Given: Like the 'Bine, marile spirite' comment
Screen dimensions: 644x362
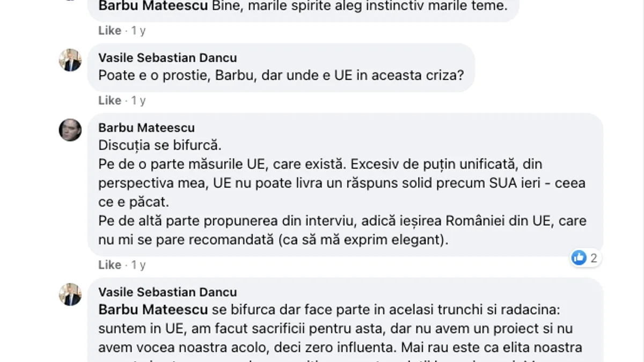Looking at the screenshot, I should (109, 31).
